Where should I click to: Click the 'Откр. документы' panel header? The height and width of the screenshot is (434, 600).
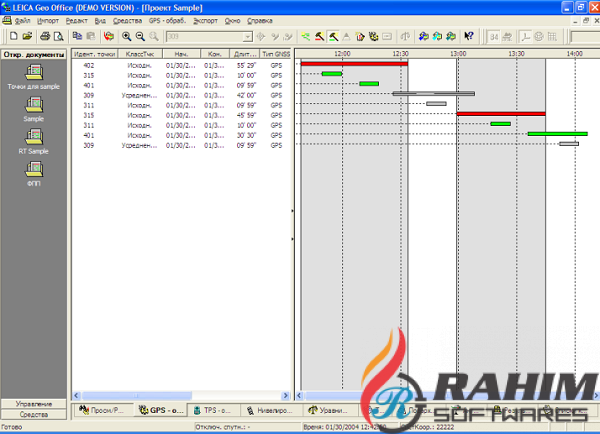click(x=34, y=55)
